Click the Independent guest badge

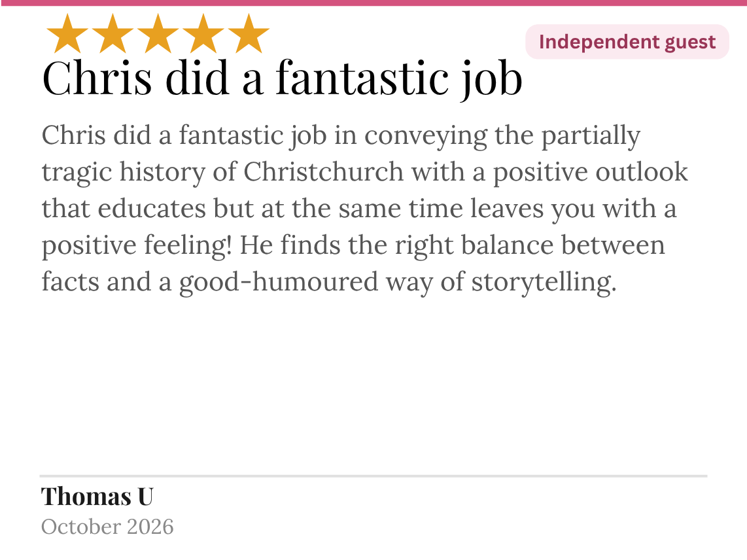(627, 42)
